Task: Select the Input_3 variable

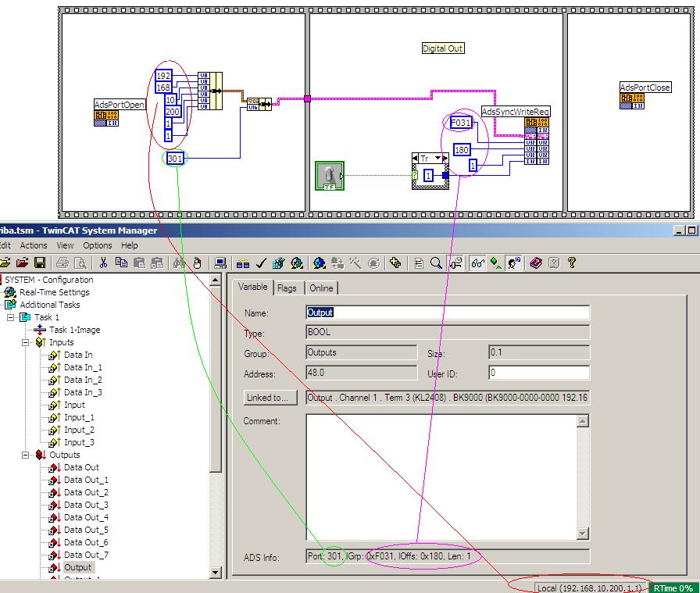Action: [x=79, y=442]
